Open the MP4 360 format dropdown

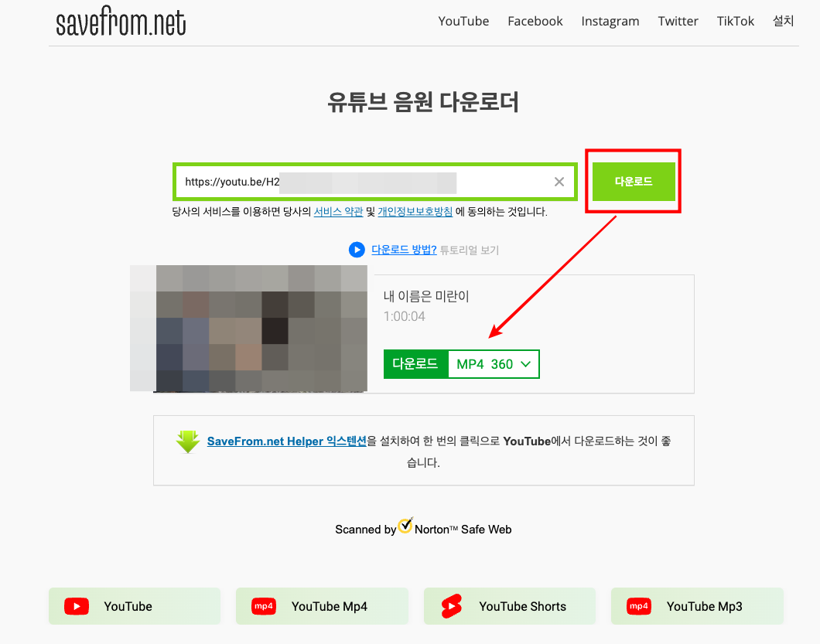[x=494, y=364]
